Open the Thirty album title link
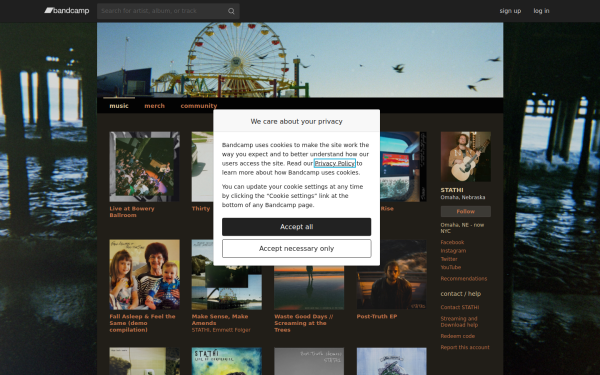Screen dimensions: 600x375 click(201, 209)
